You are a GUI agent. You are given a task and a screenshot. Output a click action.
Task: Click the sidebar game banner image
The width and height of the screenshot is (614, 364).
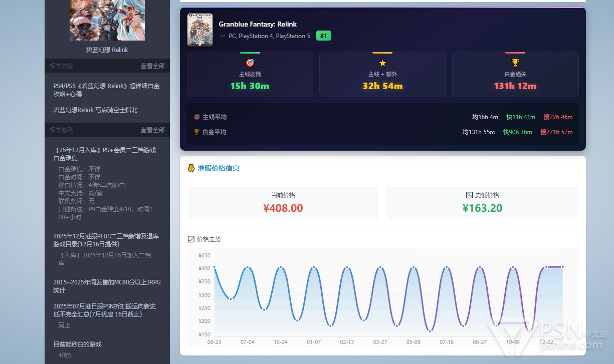(107, 20)
